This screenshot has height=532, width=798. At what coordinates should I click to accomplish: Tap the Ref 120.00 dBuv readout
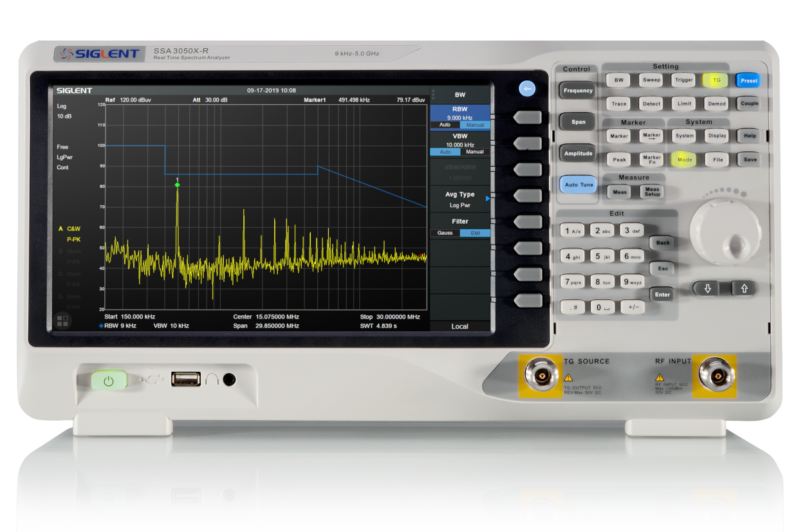pos(129,100)
